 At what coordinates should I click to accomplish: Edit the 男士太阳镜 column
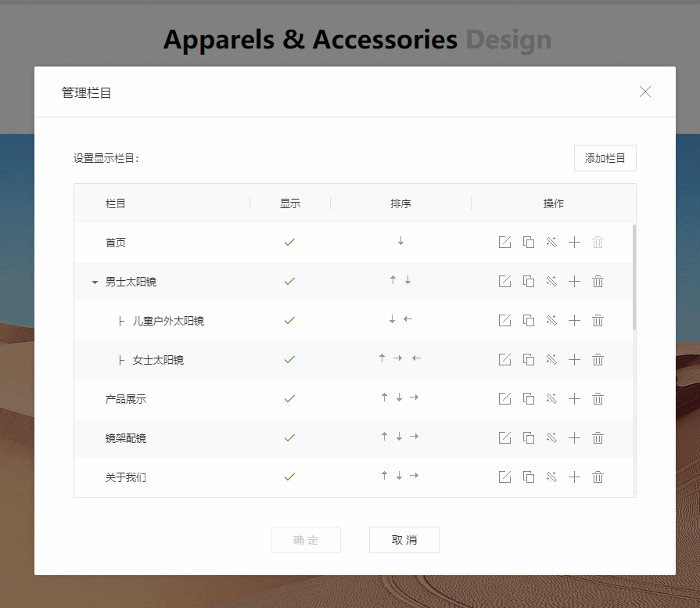click(x=505, y=282)
